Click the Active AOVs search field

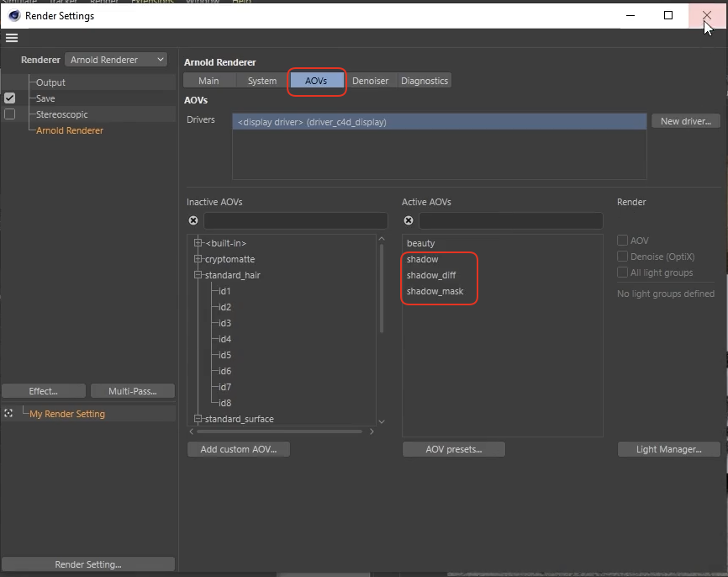point(511,220)
